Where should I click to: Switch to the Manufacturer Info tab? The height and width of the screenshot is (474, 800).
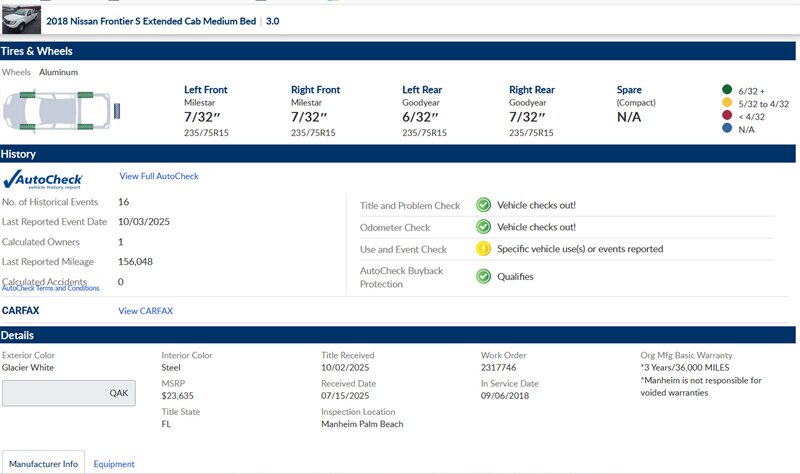(43, 463)
